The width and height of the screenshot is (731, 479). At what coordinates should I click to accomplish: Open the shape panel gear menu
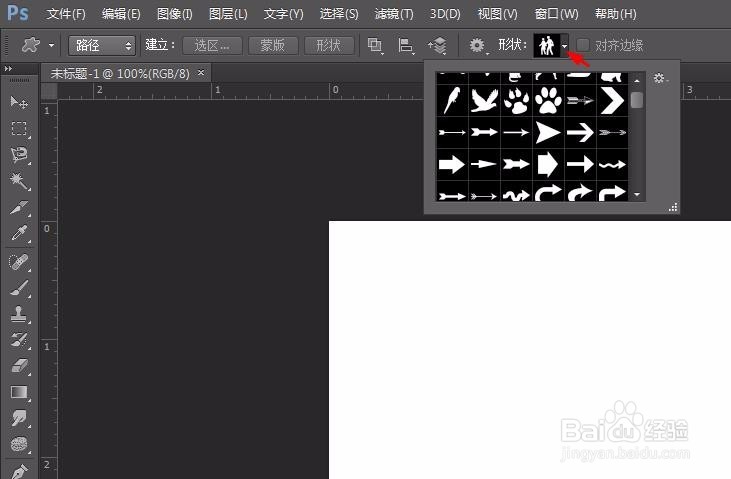[660, 78]
